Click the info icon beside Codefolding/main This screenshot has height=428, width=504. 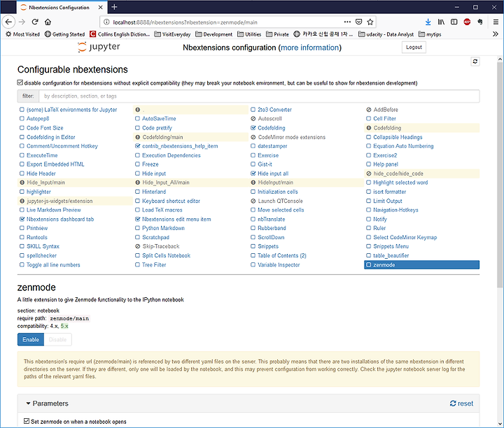[x=138, y=137]
